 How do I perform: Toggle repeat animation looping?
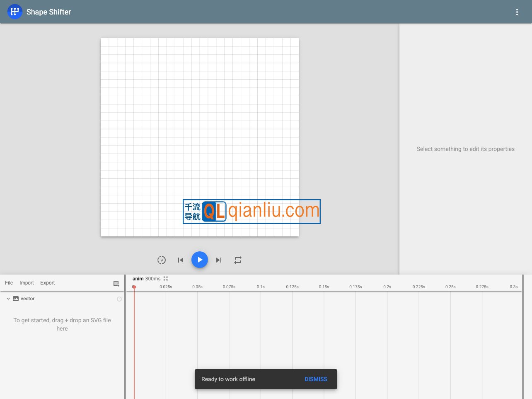click(238, 260)
